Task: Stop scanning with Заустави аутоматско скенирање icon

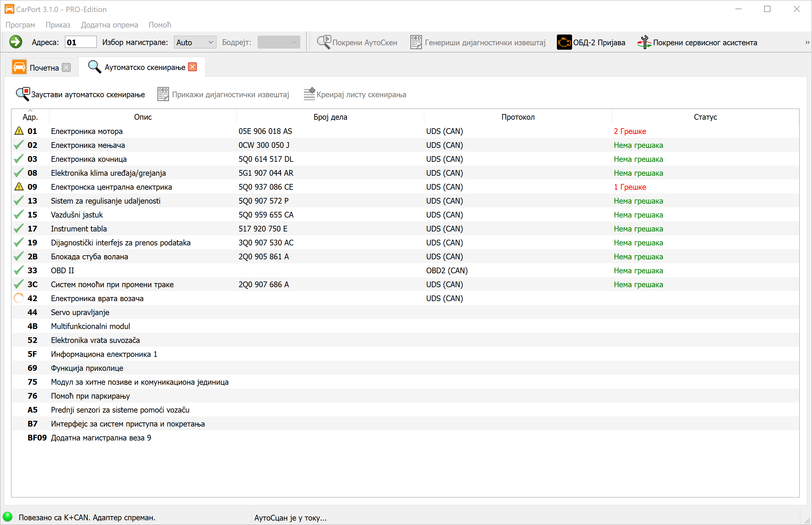Action: (x=23, y=94)
